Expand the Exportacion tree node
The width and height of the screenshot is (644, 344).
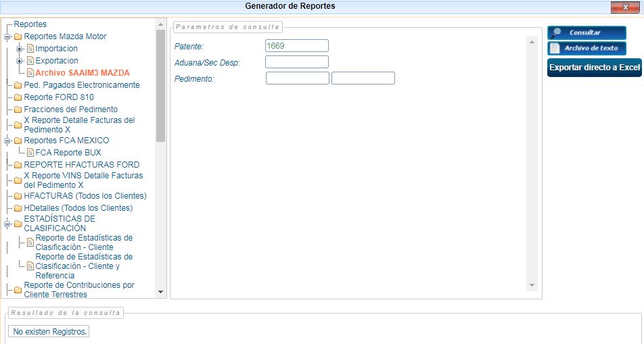pos(19,61)
